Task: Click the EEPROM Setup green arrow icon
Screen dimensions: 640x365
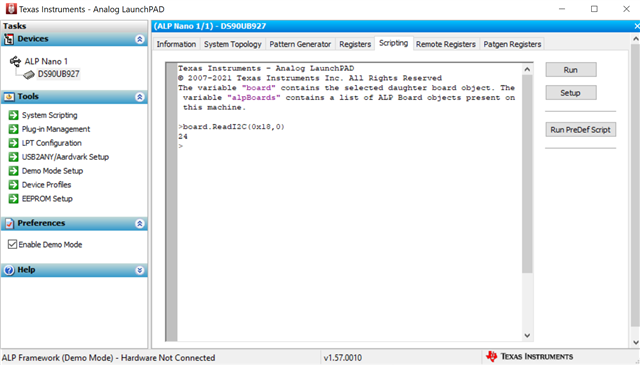Action: click(13, 198)
